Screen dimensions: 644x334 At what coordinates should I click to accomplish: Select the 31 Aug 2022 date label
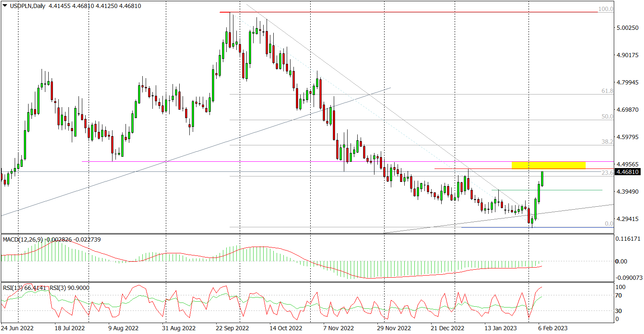coord(178,327)
